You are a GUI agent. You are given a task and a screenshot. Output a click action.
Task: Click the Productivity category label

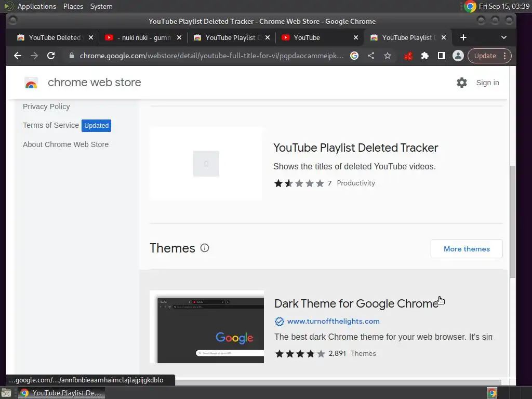[x=356, y=183]
